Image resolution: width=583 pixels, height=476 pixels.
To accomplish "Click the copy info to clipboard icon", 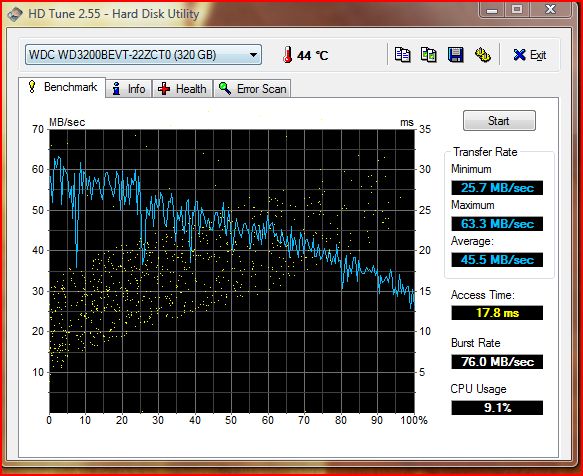I will [x=402, y=55].
